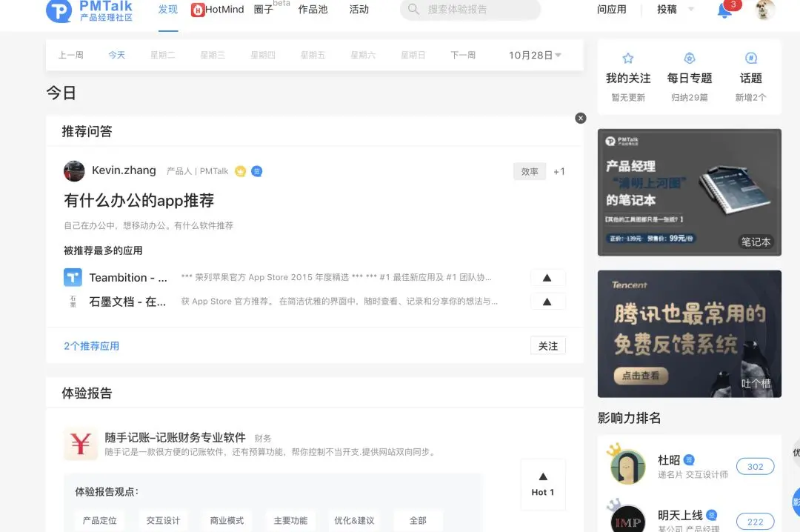
Task: Upvote 石墨文档 with the triangle arrow
Action: pos(547,302)
